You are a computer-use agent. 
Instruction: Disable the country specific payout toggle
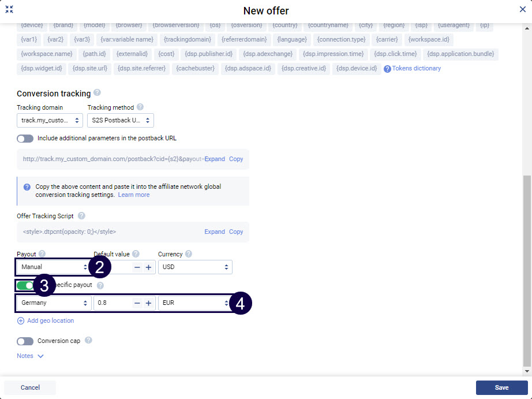coord(25,285)
